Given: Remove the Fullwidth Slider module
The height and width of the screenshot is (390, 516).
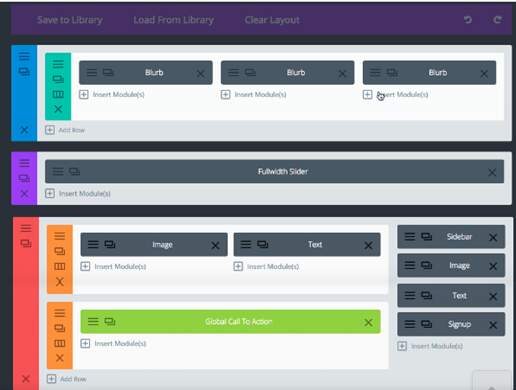Looking at the screenshot, I should point(492,172).
